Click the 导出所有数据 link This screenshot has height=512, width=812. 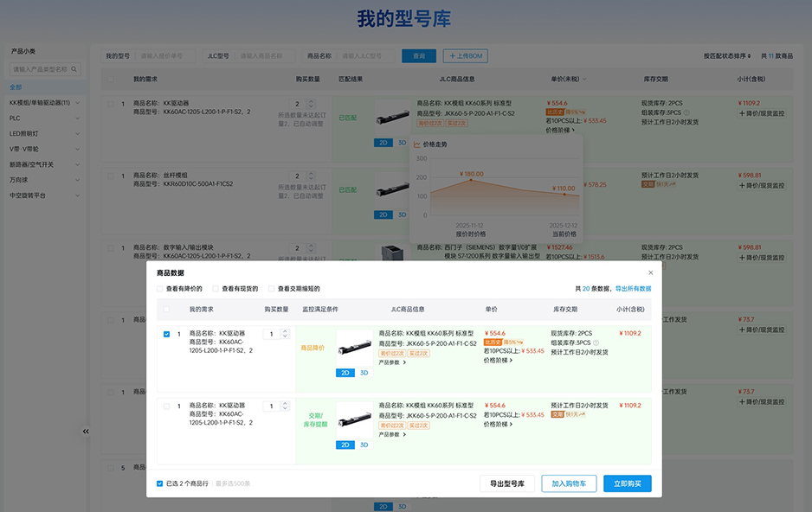(633, 289)
